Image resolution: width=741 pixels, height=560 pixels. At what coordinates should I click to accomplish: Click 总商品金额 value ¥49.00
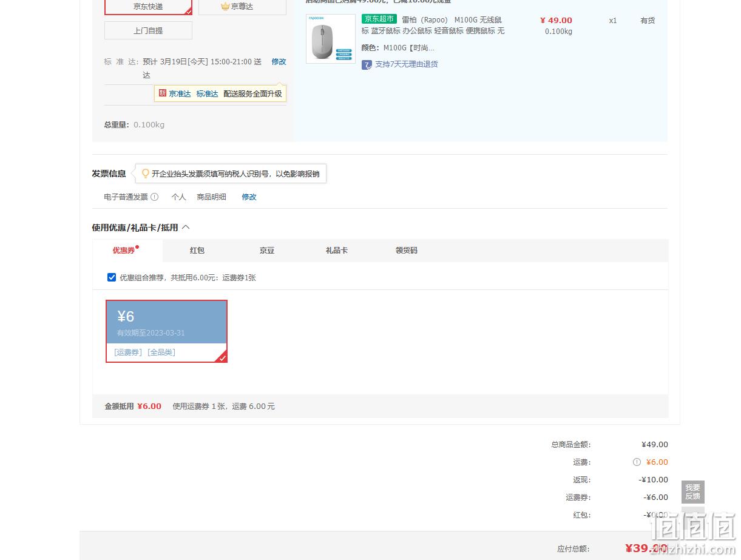point(655,445)
